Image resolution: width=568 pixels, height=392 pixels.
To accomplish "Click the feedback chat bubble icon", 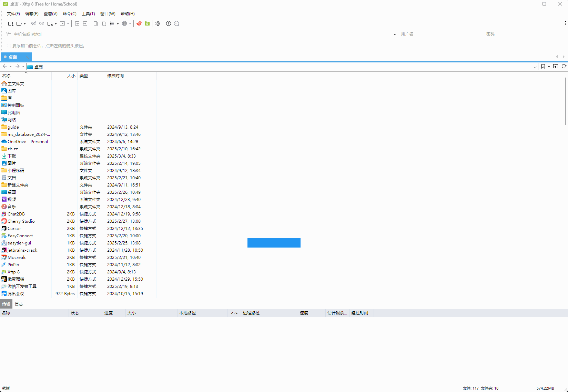I will [x=176, y=23].
